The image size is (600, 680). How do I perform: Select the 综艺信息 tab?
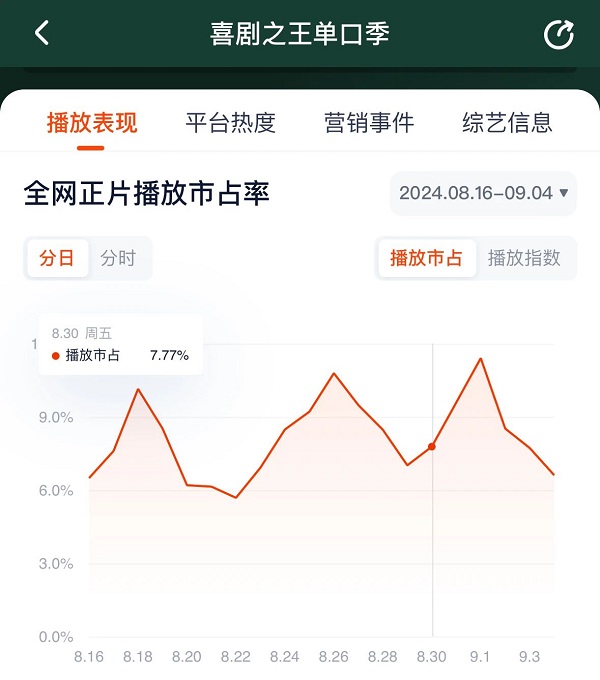tap(507, 122)
